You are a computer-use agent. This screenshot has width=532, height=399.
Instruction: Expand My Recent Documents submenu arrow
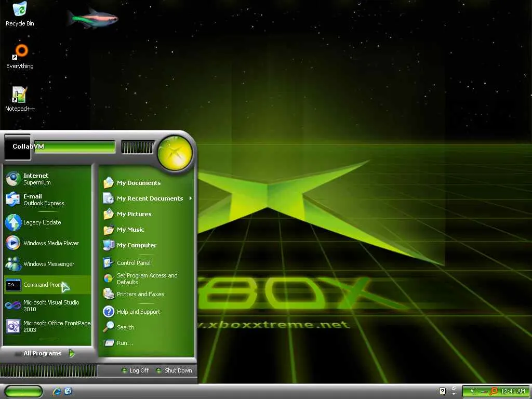click(191, 198)
